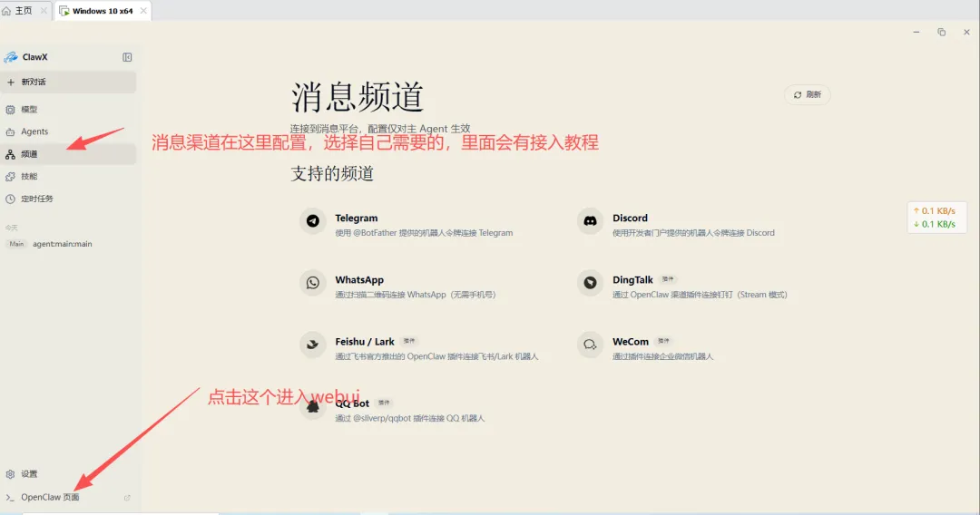Start a new conversation with 新对话
This screenshot has width=980, height=515.
pos(68,82)
